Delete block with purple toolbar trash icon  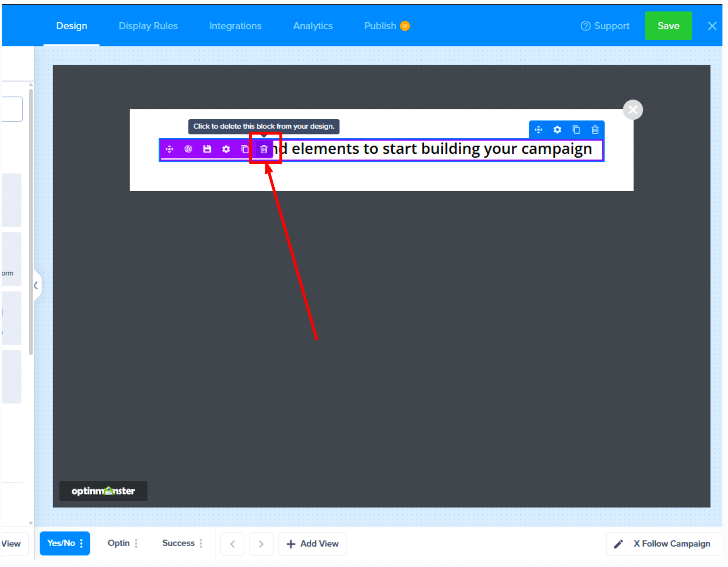pyautogui.click(x=264, y=149)
